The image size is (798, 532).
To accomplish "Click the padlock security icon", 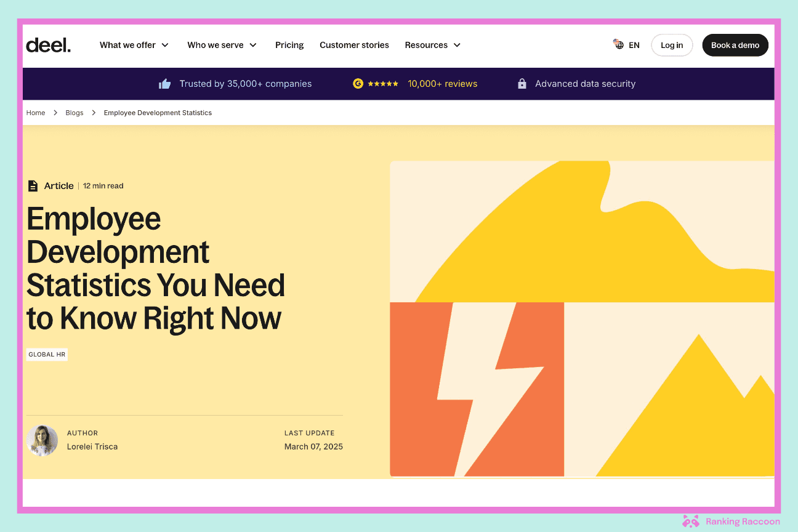I will click(522, 84).
